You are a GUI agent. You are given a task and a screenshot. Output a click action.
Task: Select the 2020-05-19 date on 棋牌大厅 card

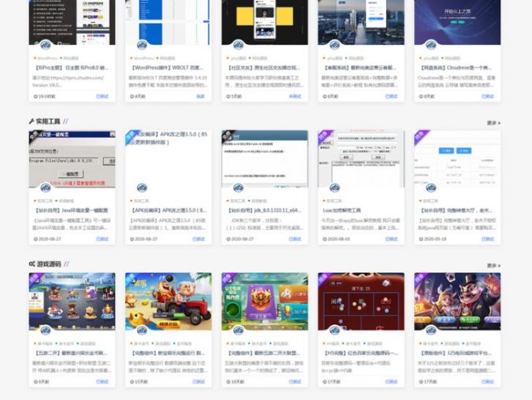434,239
